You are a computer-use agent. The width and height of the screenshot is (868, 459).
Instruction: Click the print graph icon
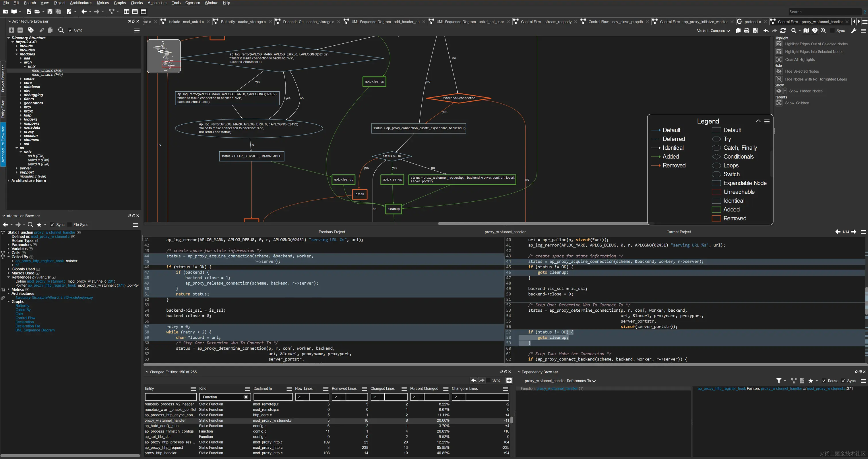click(x=746, y=31)
